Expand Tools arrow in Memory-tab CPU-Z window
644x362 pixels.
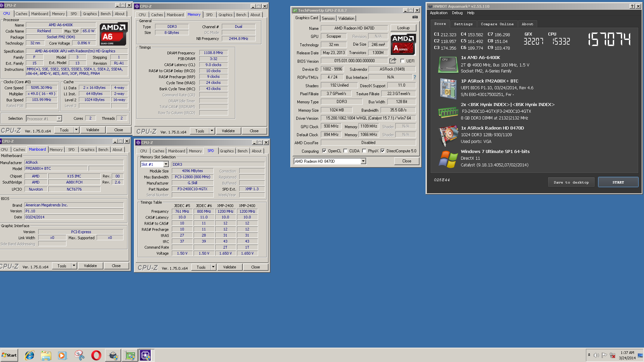pos(212,131)
